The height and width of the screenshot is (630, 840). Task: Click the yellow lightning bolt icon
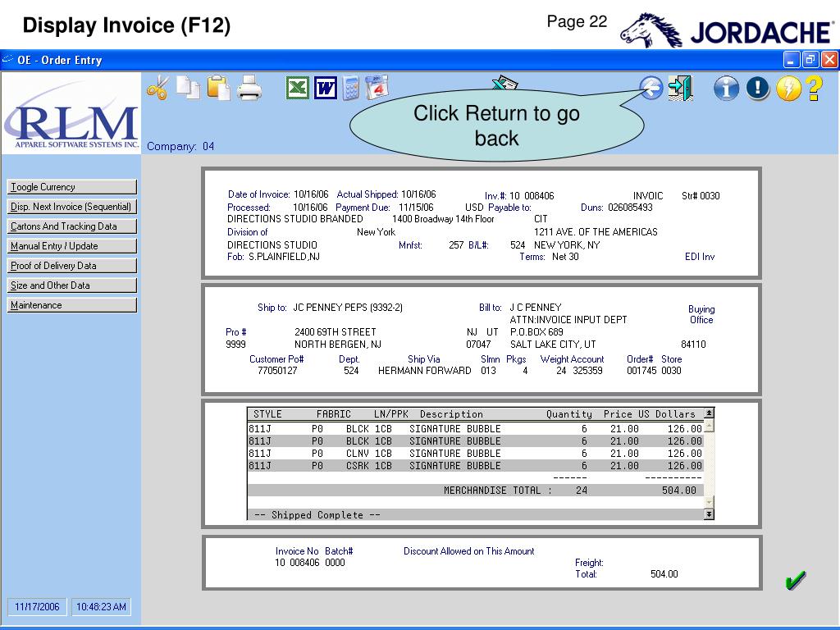788,88
